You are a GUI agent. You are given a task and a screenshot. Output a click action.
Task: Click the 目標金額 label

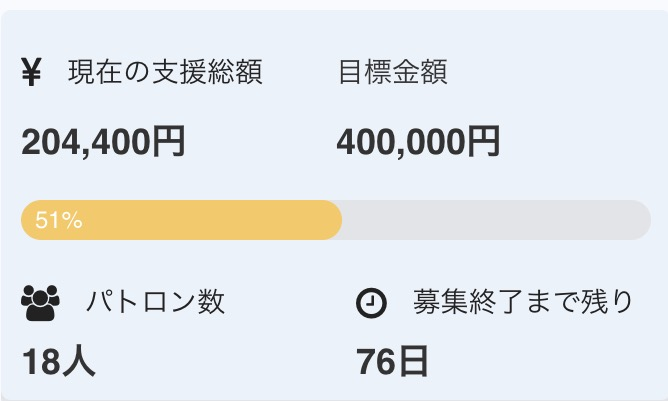pyautogui.click(x=392, y=73)
